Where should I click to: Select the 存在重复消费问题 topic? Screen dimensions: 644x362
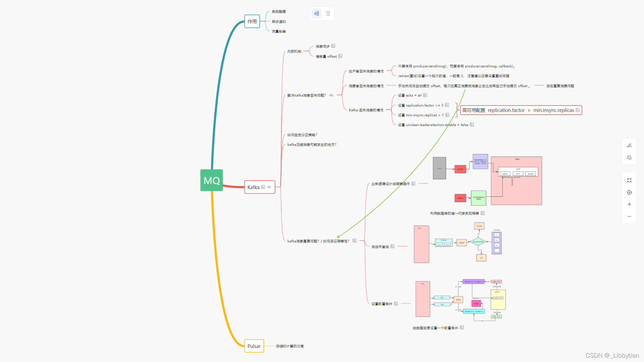tap(560, 86)
